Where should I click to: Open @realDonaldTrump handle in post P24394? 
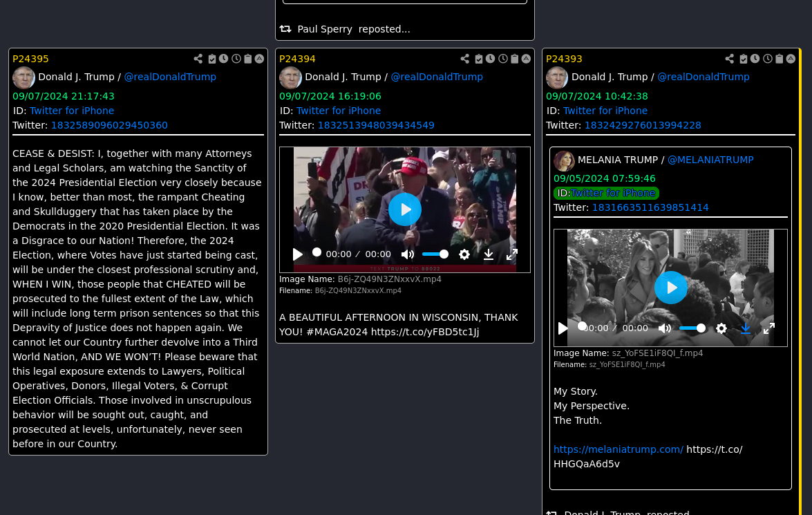(x=437, y=77)
